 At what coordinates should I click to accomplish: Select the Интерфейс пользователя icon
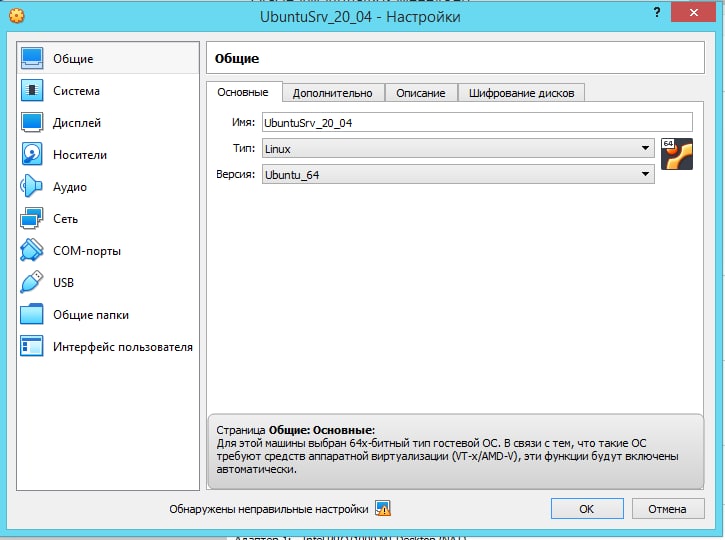32,346
